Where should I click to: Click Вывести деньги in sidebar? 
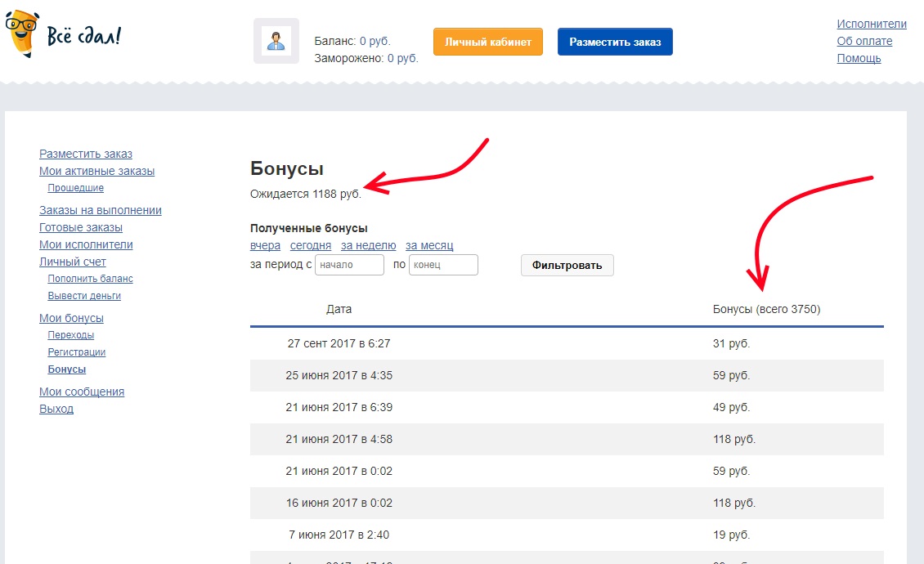(x=84, y=296)
